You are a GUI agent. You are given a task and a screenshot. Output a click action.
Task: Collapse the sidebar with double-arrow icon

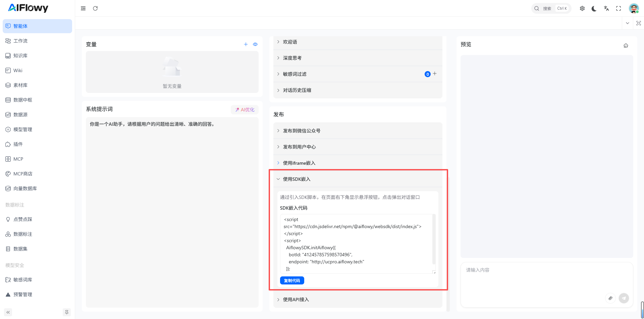[x=8, y=312]
